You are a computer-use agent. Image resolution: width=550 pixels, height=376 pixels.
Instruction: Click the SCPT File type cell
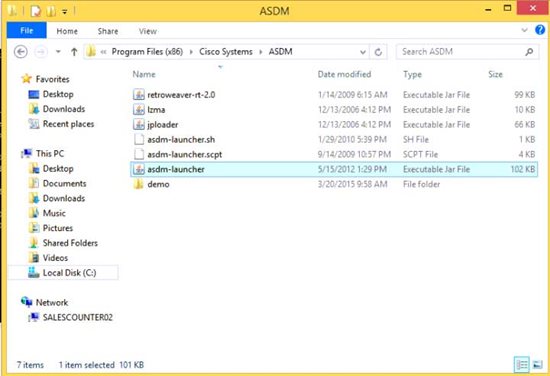point(420,154)
